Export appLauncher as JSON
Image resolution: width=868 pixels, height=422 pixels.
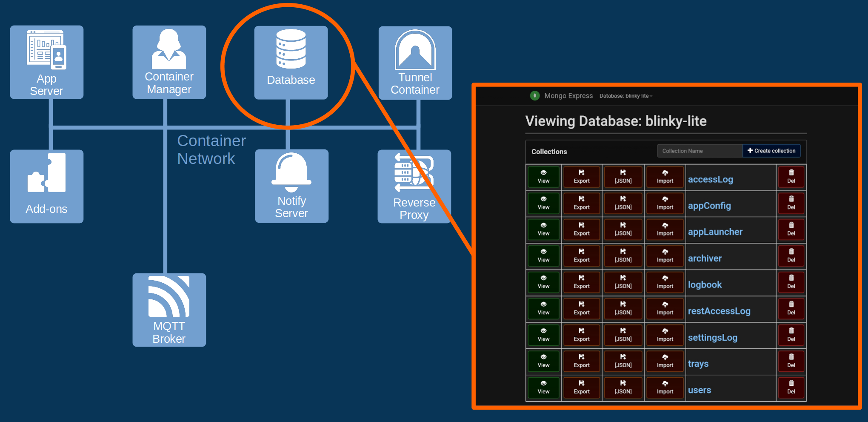(x=623, y=230)
